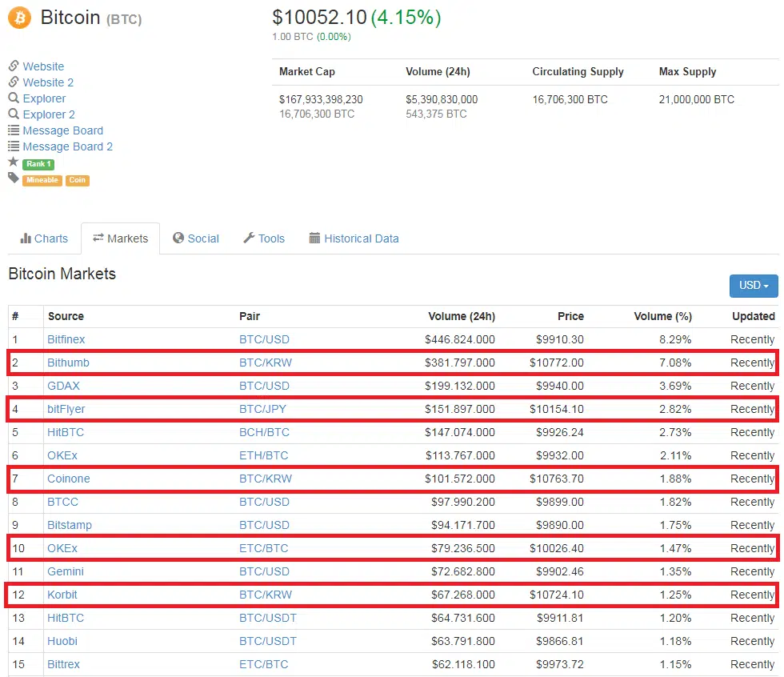The height and width of the screenshot is (677, 784).
Task: Click the Volume (24h) table column header
Action: click(462, 317)
